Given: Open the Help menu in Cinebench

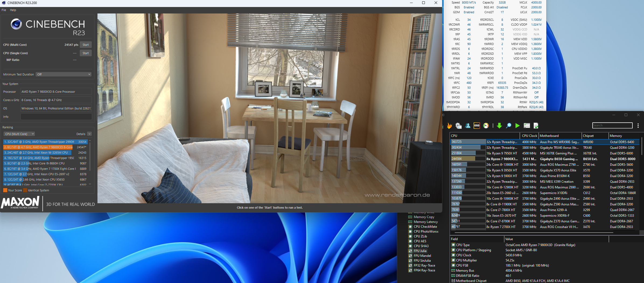Looking at the screenshot, I should 13,10.
